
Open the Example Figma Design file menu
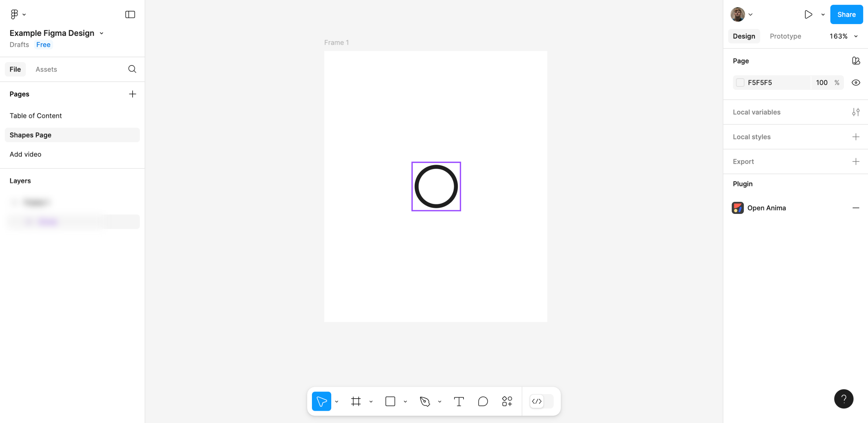click(x=101, y=33)
